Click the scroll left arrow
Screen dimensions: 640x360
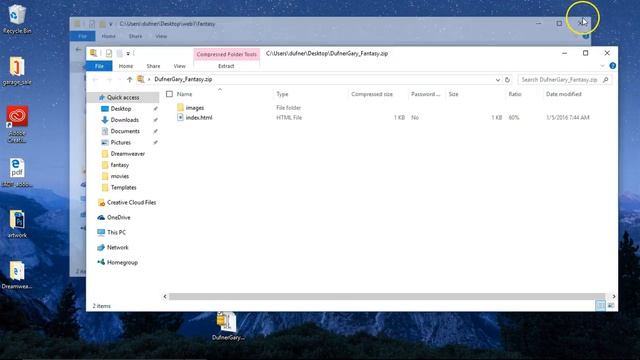165,297
